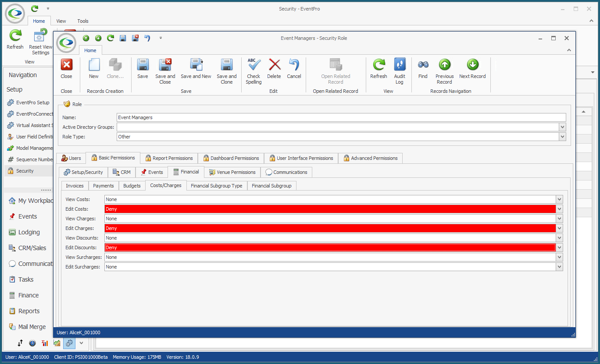Create a New record from the ribbon

94,69
